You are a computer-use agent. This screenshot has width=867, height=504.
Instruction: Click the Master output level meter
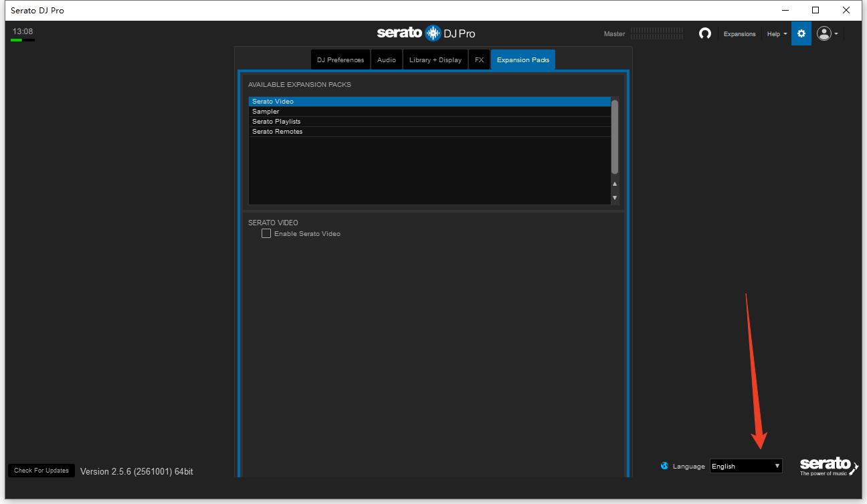click(x=656, y=33)
